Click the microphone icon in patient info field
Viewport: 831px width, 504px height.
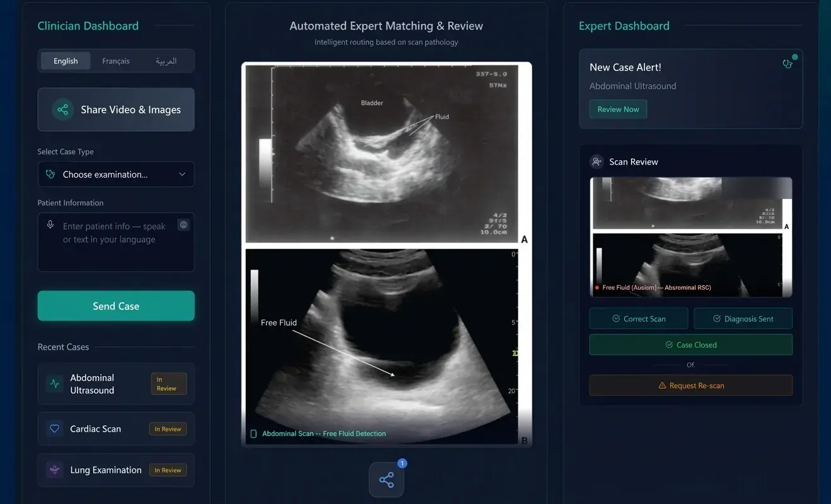(x=50, y=224)
